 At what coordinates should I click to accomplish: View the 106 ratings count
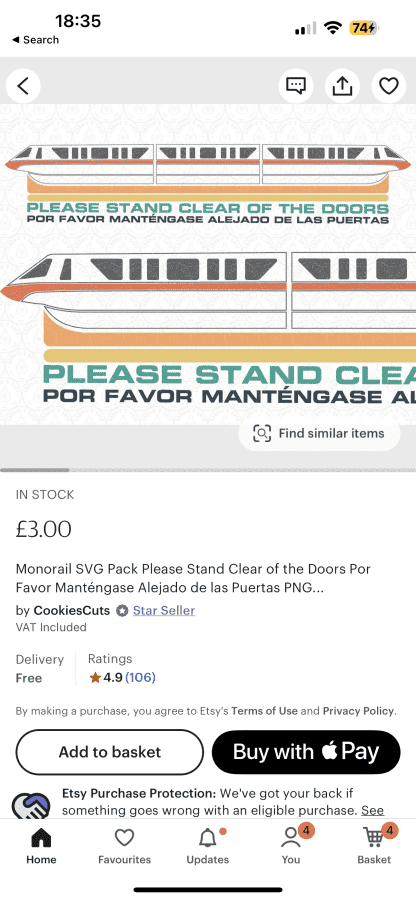pos(141,678)
